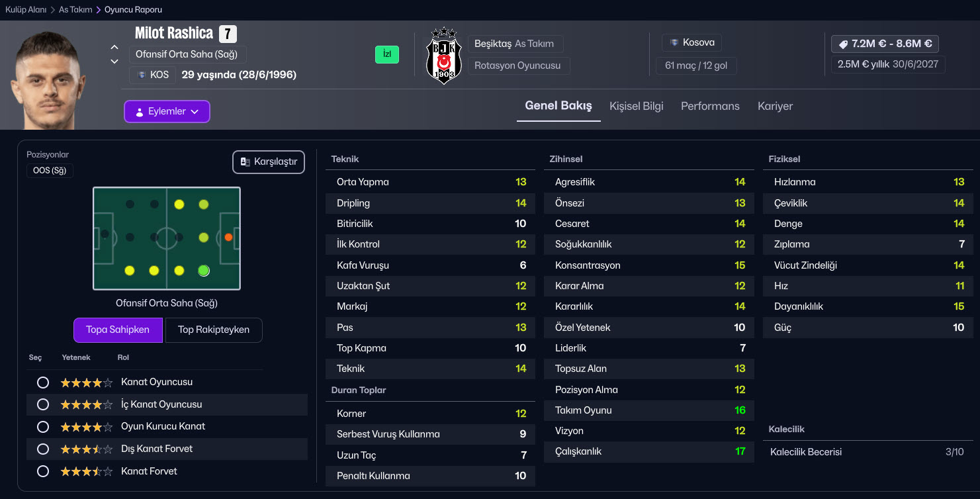Click the Ofansif Orta Saha (Sağ) position box
Viewport: 980px width, 499px height.
pyautogui.click(x=186, y=54)
